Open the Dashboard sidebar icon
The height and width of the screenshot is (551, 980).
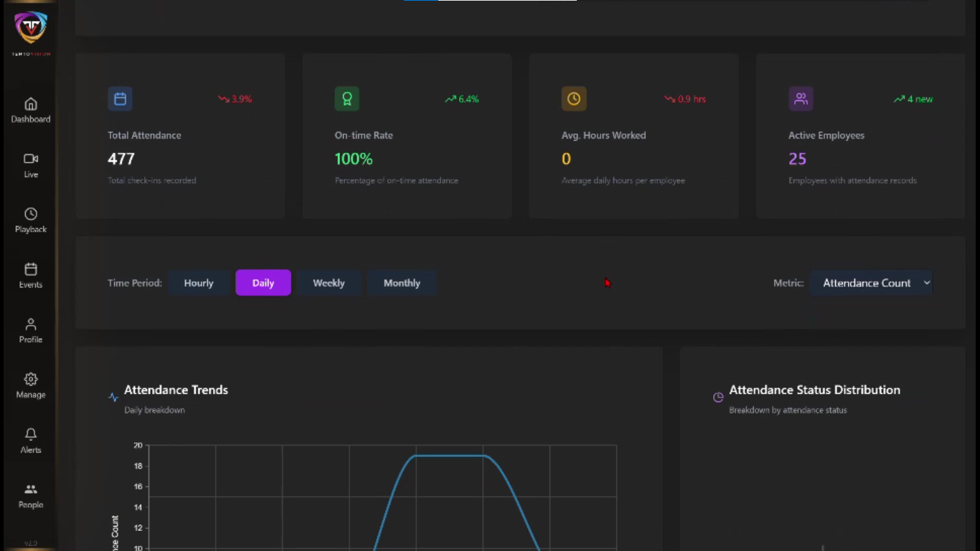point(31,104)
